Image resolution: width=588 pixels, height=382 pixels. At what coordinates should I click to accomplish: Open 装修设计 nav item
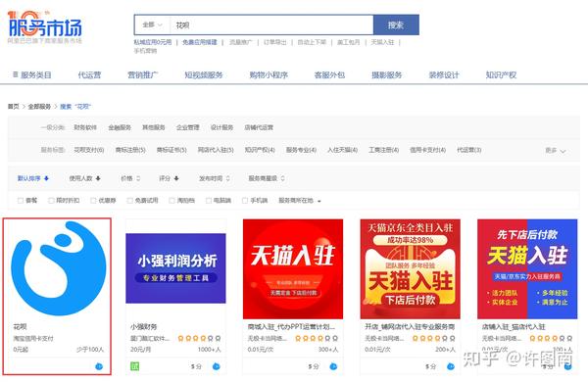(444, 75)
